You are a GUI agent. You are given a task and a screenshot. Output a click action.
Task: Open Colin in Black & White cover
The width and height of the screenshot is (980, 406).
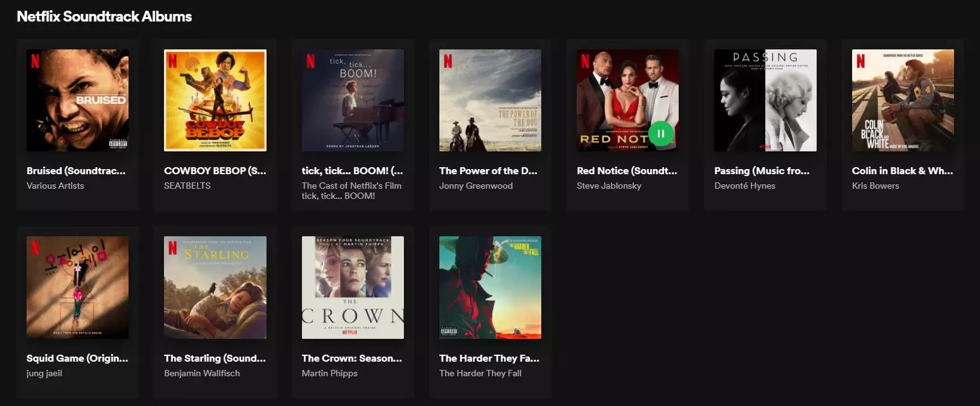coord(903,100)
